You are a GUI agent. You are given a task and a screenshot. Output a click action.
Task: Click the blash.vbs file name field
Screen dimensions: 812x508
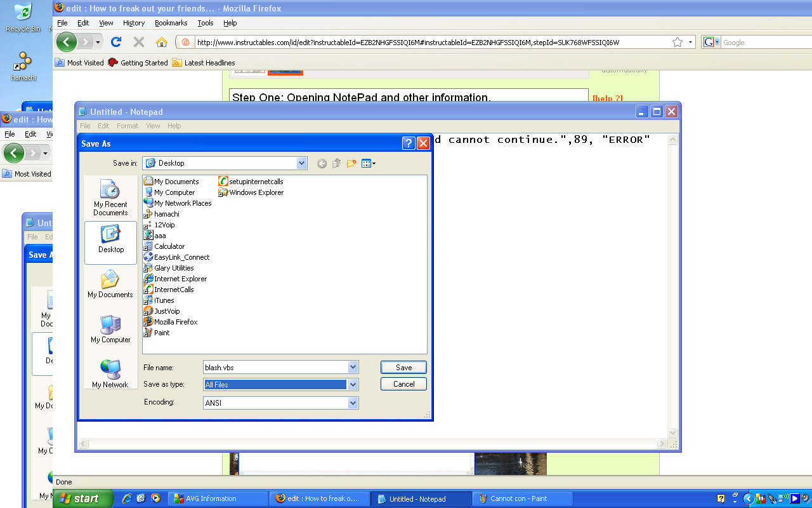(x=275, y=367)
